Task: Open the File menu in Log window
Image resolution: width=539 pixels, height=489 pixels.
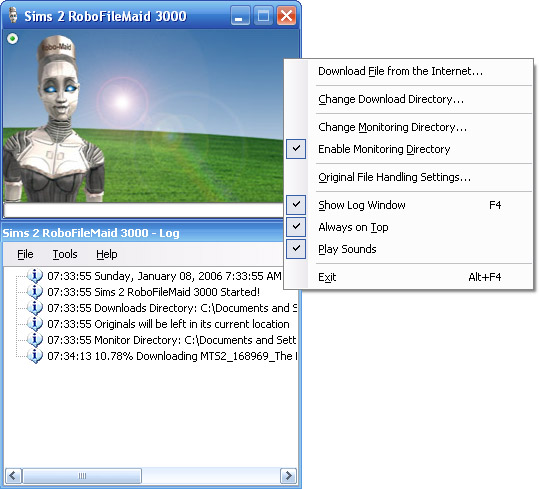Action: pyautogui.click(x=25, y=254)
